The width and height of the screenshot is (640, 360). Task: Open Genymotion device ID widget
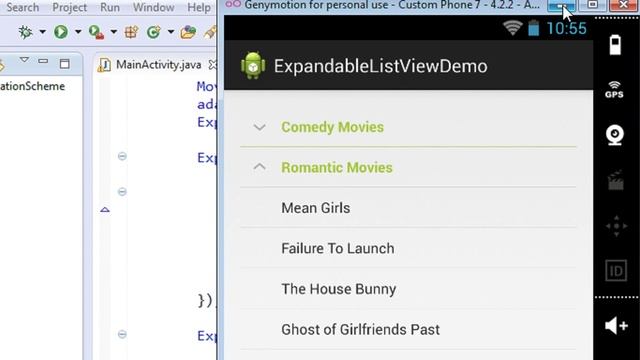(616, 271)
